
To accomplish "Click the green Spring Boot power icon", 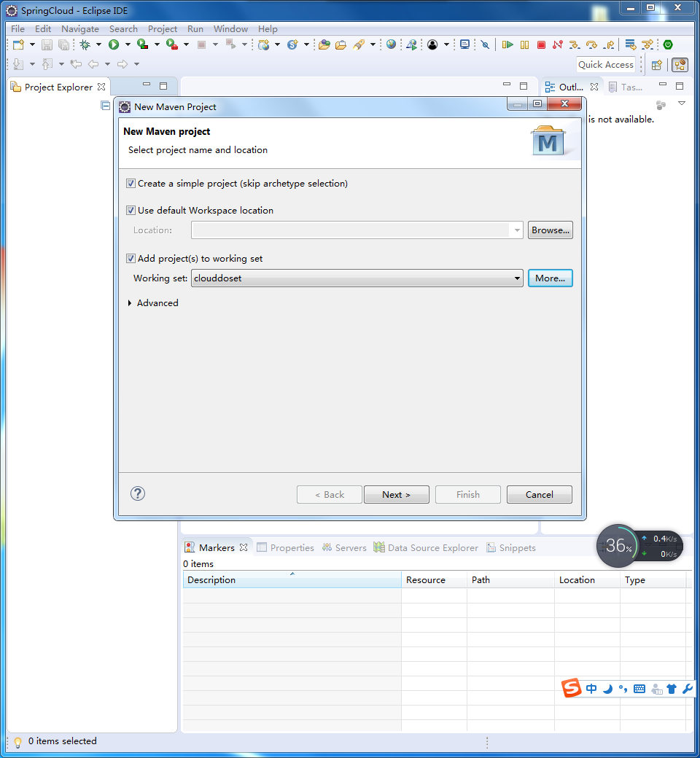I will point(668,44).
